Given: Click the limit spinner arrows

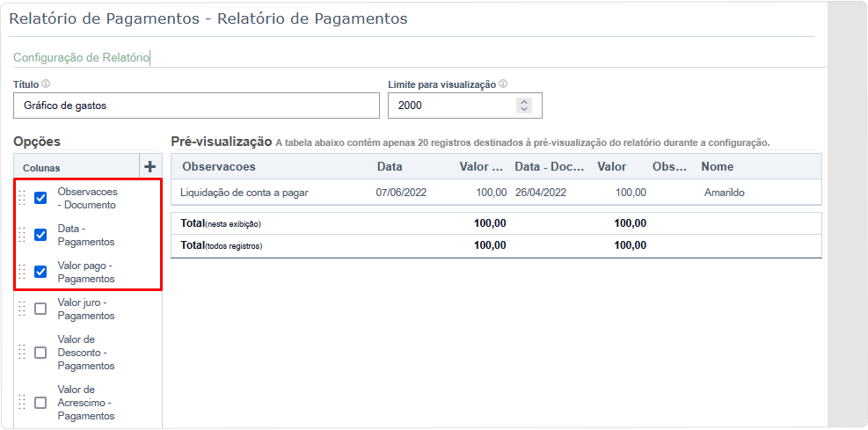Looking at the screenshot, I should click(523, 106).
